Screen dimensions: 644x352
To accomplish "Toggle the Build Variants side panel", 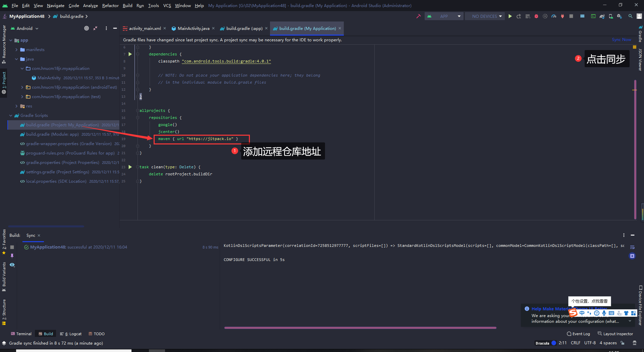I will coord(4,276).
